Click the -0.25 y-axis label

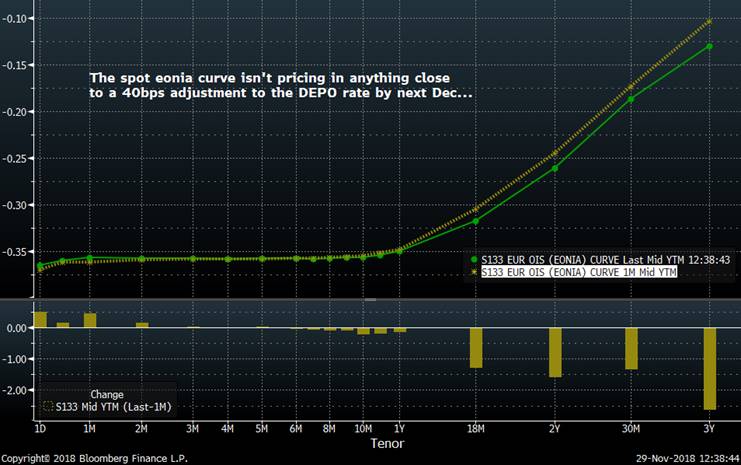point(13,158)
